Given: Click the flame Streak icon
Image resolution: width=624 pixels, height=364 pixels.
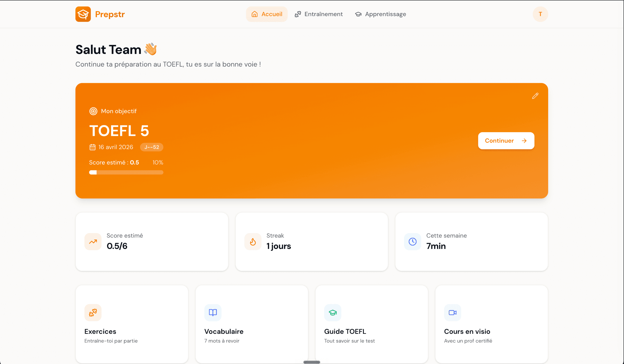Looking at the screenshot, I should pos(253,242).
